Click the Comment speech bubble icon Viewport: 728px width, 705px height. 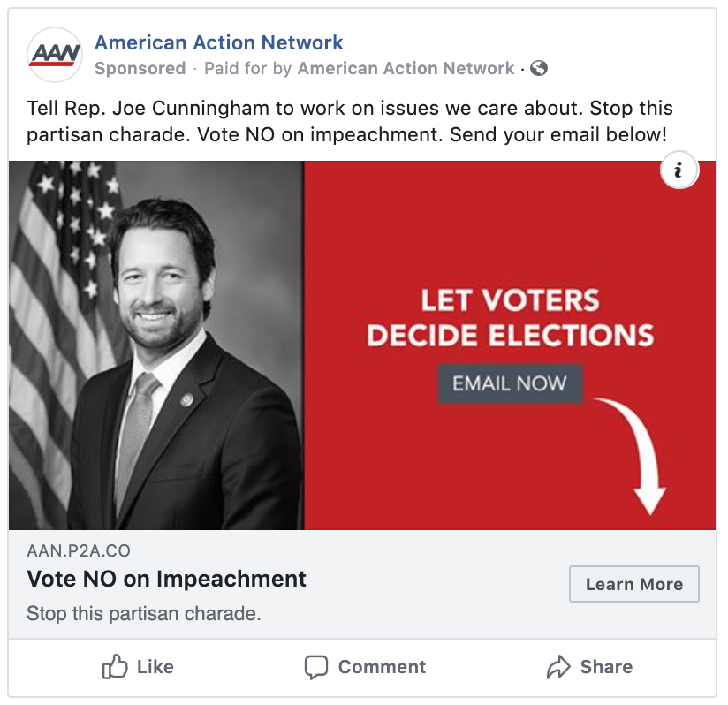point(316,667)
